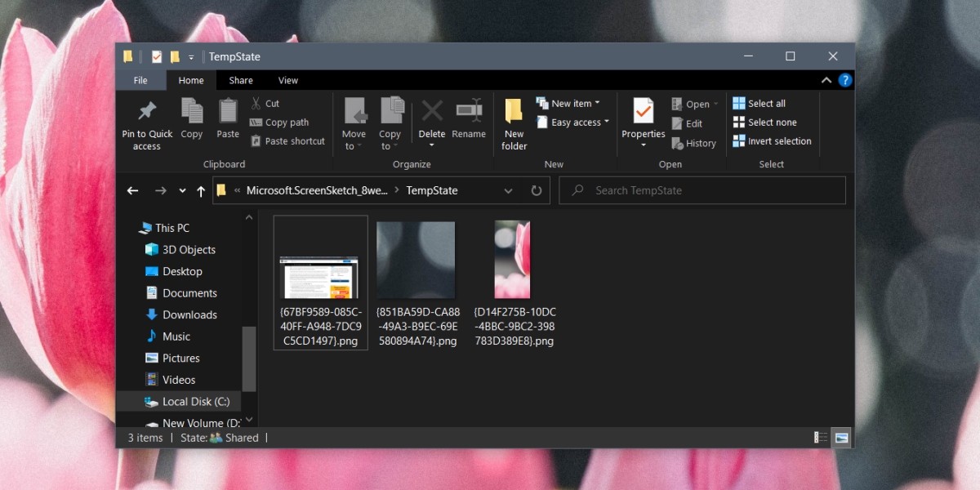Image resolution: width=980 pixels, height=490 pixels.
Task: Click the Pin to Quick access icon
Action: tap(147, 112)
